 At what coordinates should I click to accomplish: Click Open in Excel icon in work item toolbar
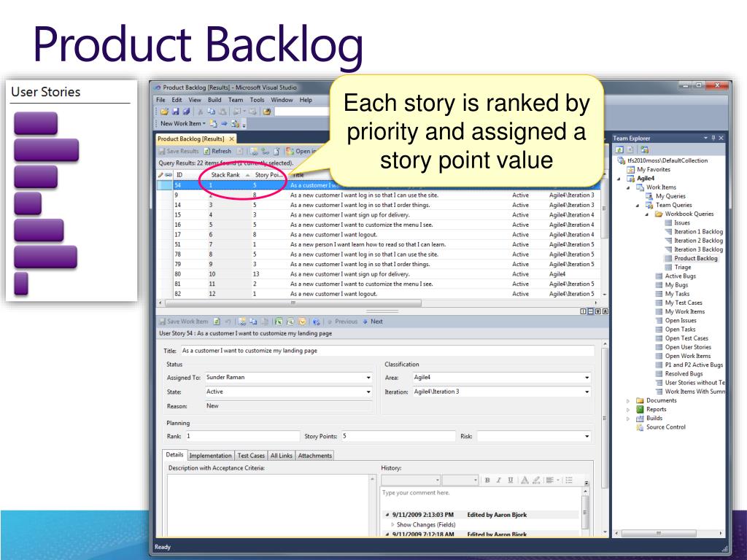point(279,322)
